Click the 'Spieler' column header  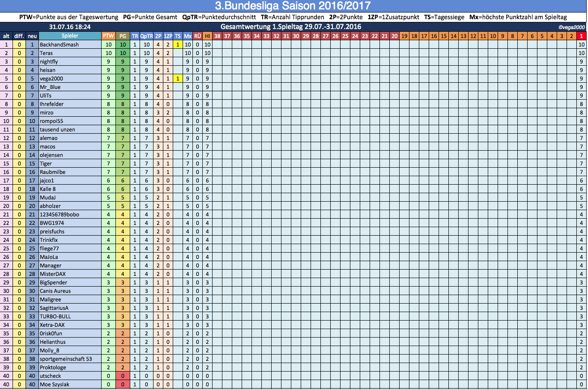(x=70, y=36)
